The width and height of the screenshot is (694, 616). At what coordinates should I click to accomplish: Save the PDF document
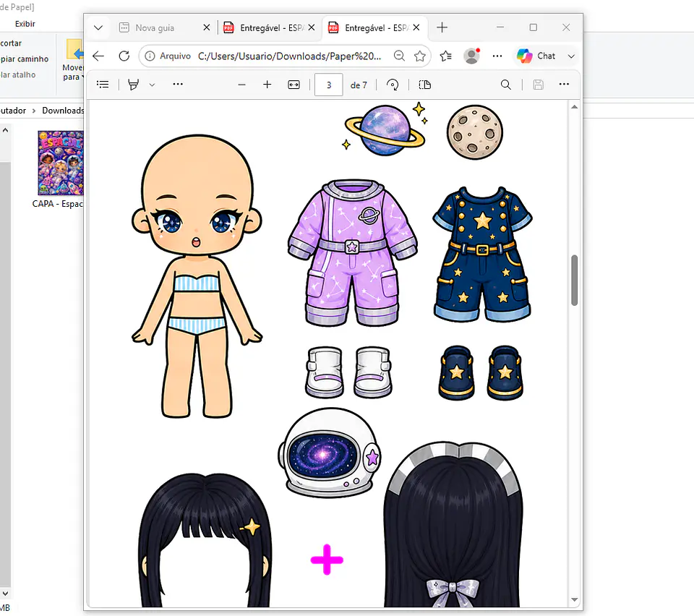[538, 85]
